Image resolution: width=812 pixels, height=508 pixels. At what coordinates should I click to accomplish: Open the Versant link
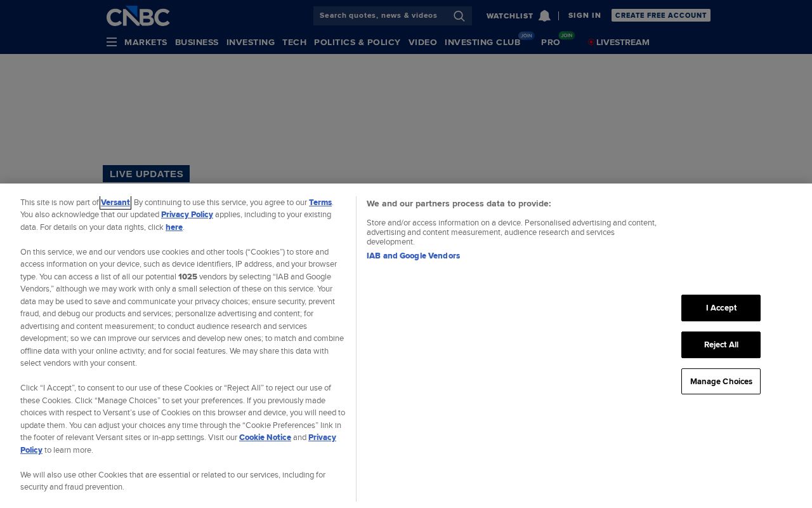point(115,203)
